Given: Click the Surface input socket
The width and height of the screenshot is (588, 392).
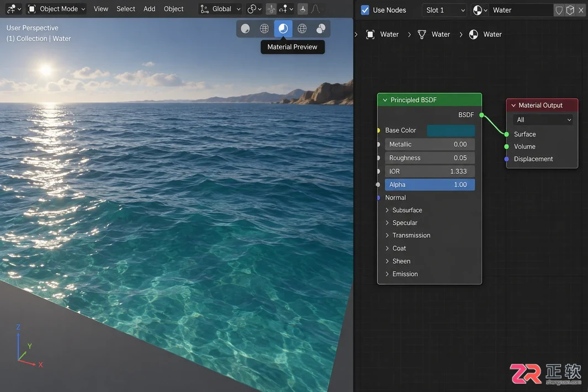Looking at the screenshot, I should point(506,134).
